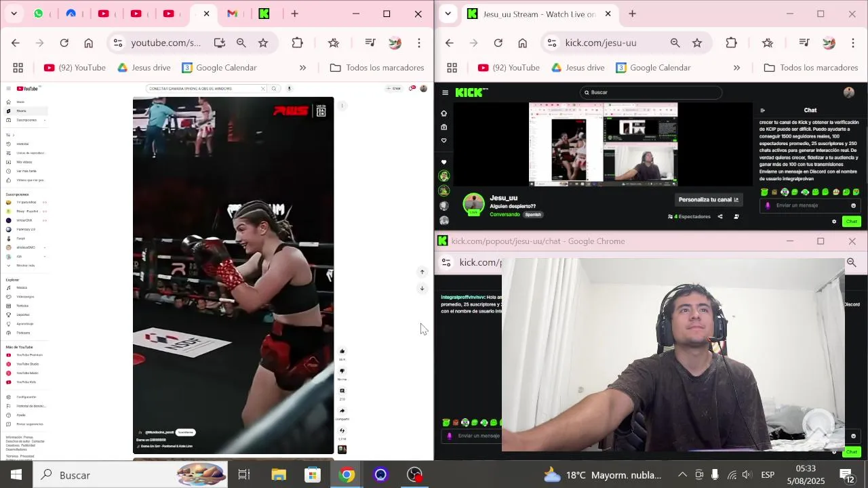The width and height of the screenshot is (868, 488).
Task: Open Videojuegos under Explorar
Action: tap(25, 297)
